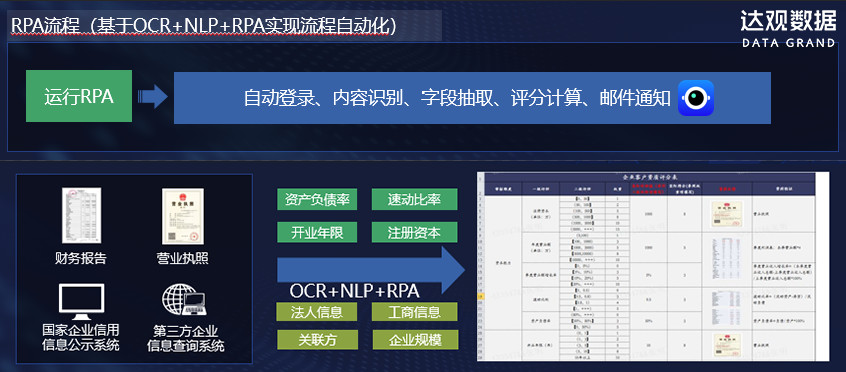Click the green 运行RPA box

coord(79,96)
